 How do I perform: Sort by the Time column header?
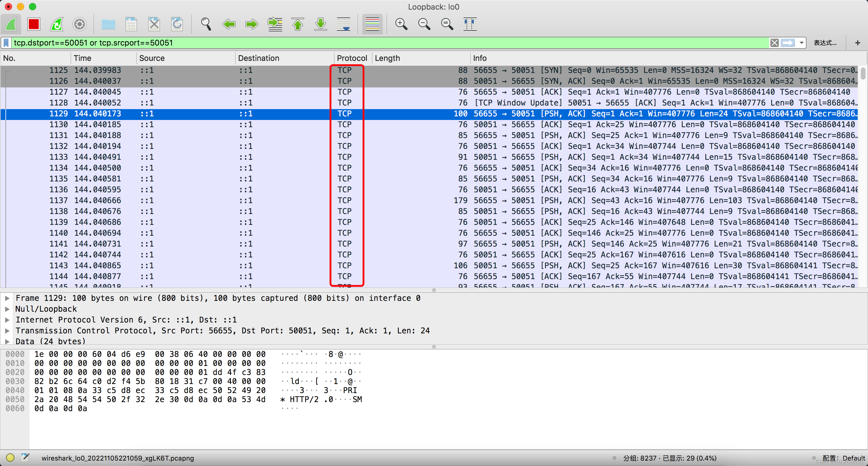(104, 58)
